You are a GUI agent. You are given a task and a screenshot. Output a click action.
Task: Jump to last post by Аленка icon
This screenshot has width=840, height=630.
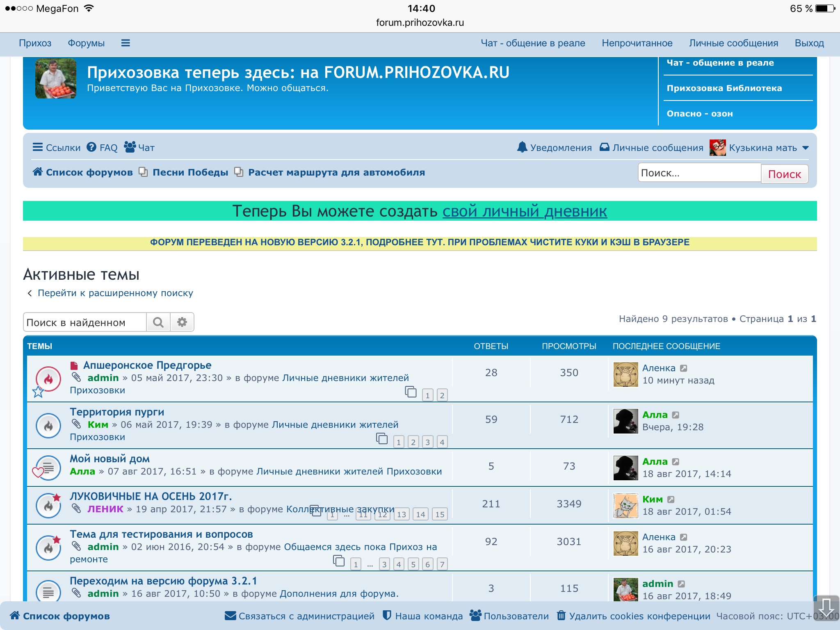coord(683,368)
